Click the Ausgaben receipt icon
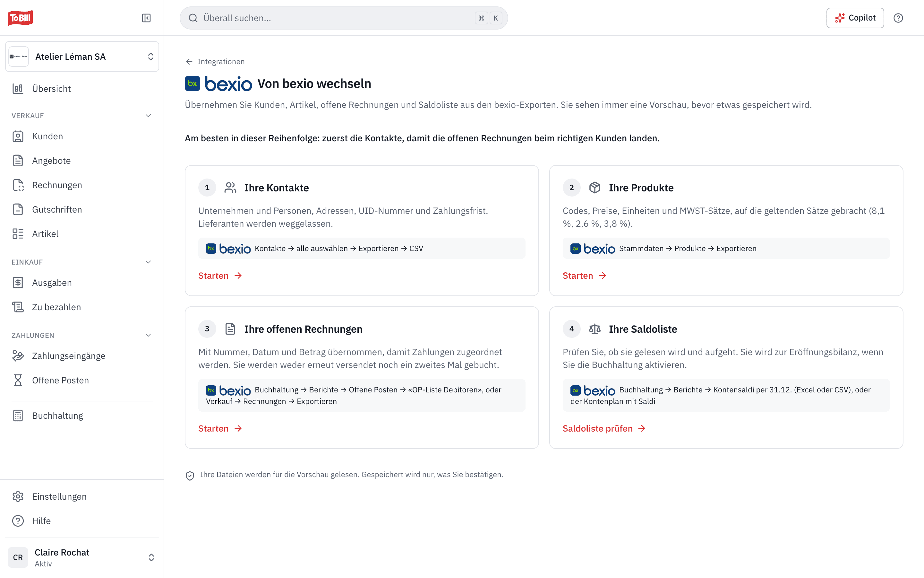924x578 pixels. (18, 283)
